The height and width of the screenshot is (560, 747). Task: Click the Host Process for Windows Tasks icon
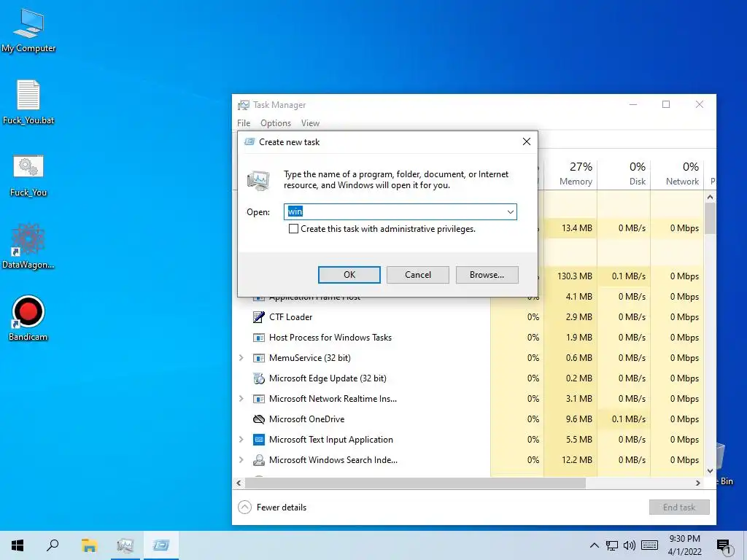(x=259, y=338)
